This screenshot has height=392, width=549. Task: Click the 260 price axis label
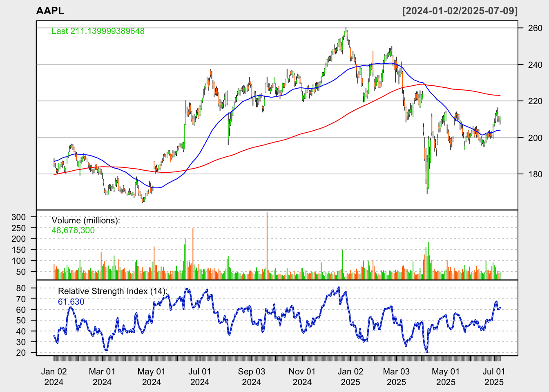tap(535, 28)
